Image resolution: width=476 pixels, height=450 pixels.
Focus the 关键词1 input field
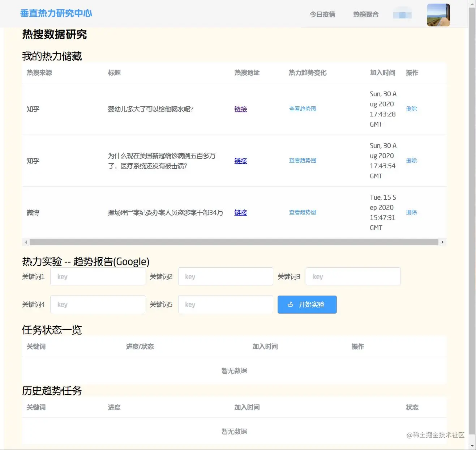coord(98,277)
